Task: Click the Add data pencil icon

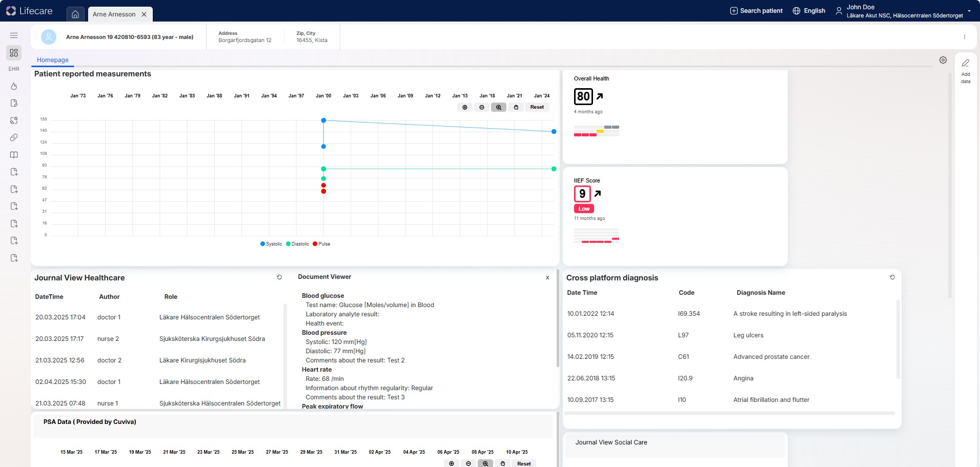Action: tap(965, 63)
